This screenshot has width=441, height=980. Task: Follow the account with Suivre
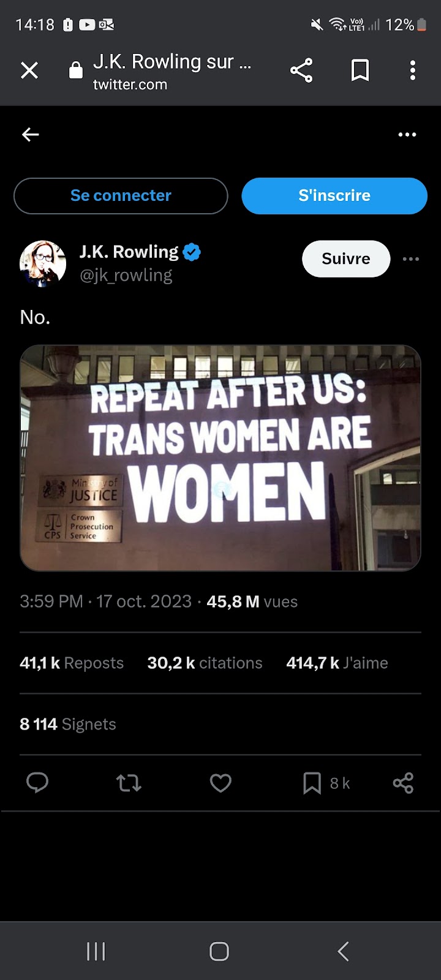(x=346, y=258)
